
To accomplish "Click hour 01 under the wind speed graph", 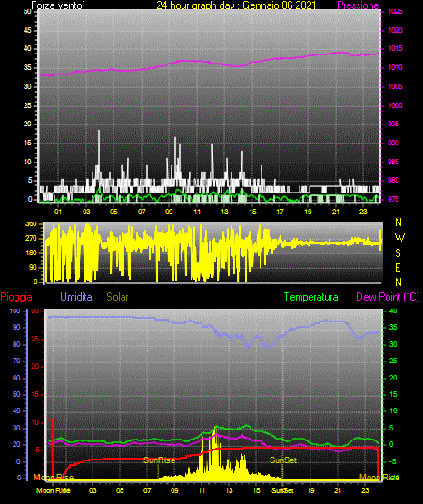I will pyautogui.click(x=58, y=212).
